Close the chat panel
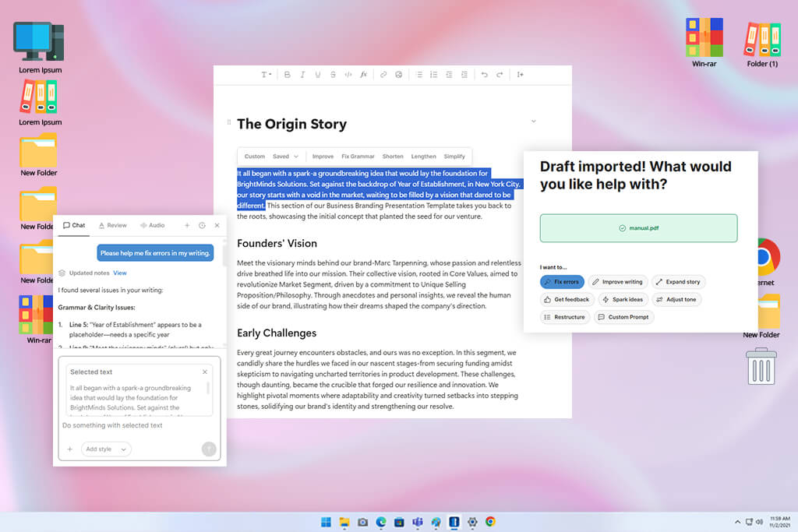Image resolution: width=798 pixels, height=532 pixels. [x=217, y=225]
